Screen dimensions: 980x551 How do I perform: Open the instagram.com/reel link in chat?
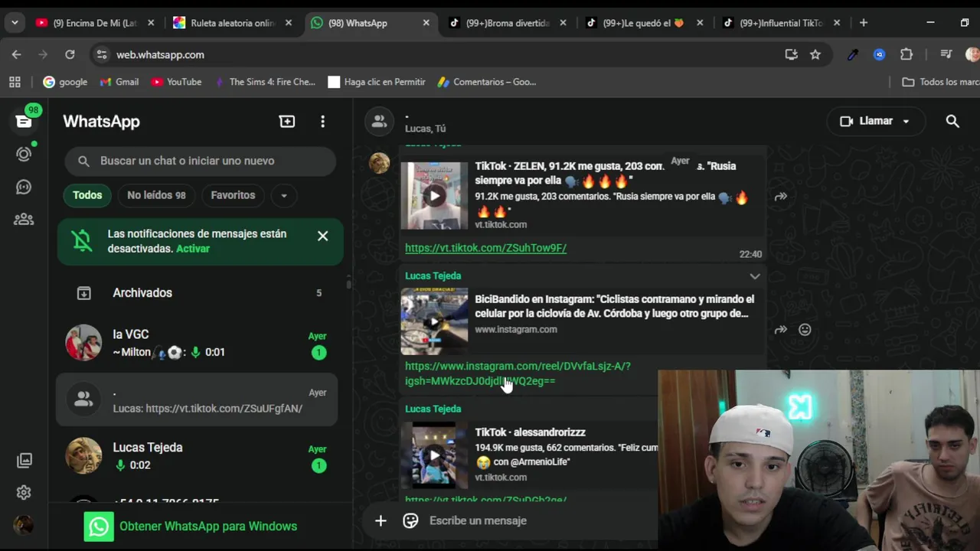518,373
